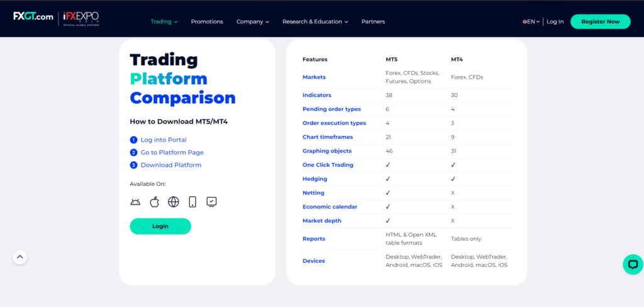The image size is (644, 307).
Task: Click the Apple platform icon
Action: 155,202
